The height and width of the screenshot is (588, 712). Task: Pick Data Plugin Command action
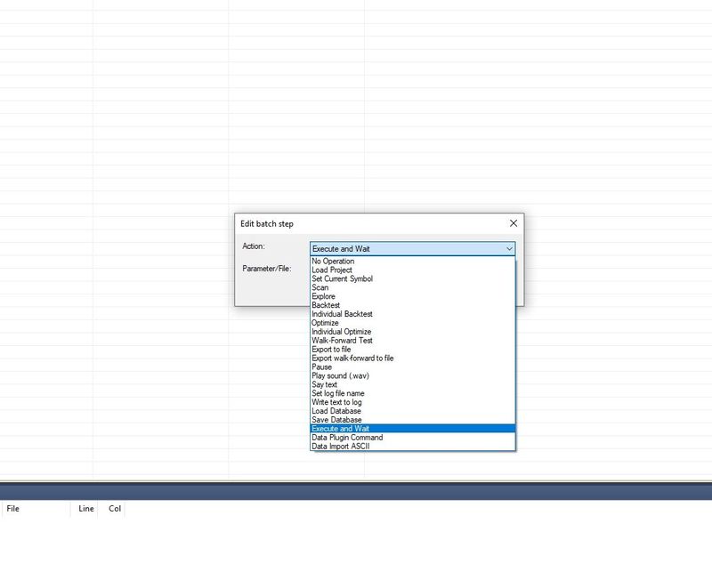(413, 438)
